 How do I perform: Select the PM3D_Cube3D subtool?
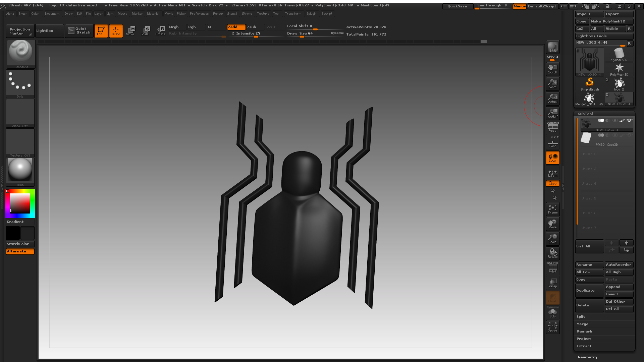[606, 139]
